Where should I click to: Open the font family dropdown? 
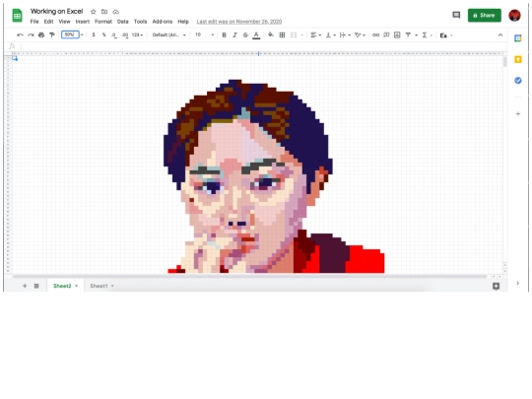click(x=169, y=34)
